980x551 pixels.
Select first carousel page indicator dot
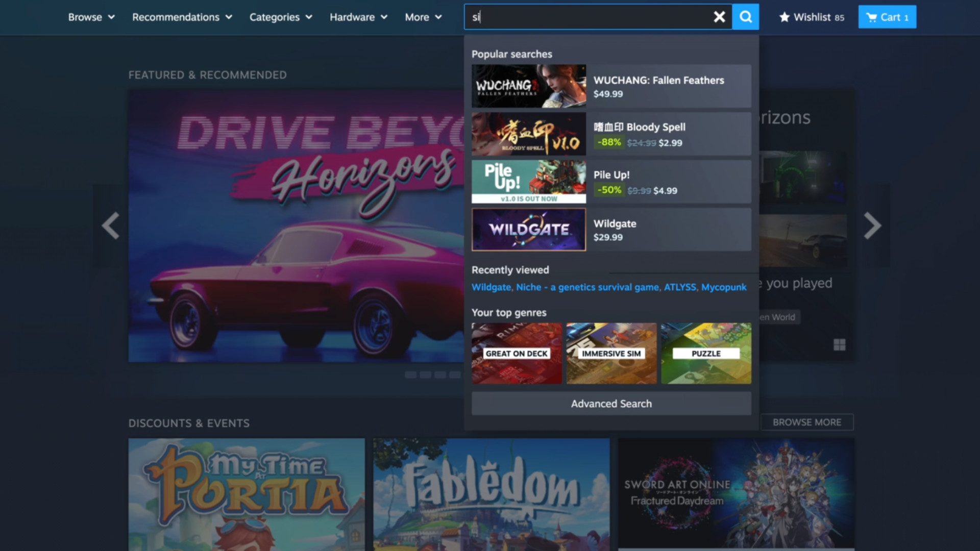point(410,374)
